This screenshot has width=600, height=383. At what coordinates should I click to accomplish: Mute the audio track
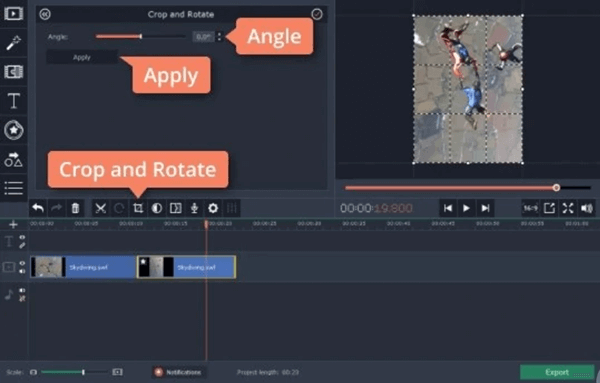[x=22, y=290]
